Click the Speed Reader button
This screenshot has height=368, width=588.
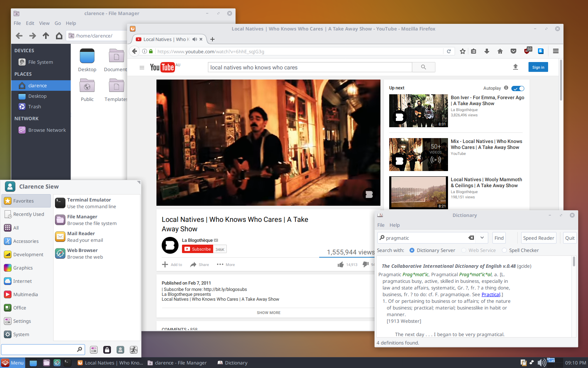tap(538, 238)
